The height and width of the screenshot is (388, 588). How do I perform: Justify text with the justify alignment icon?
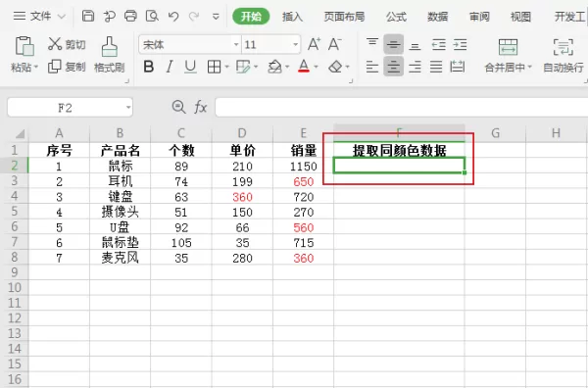436,67
